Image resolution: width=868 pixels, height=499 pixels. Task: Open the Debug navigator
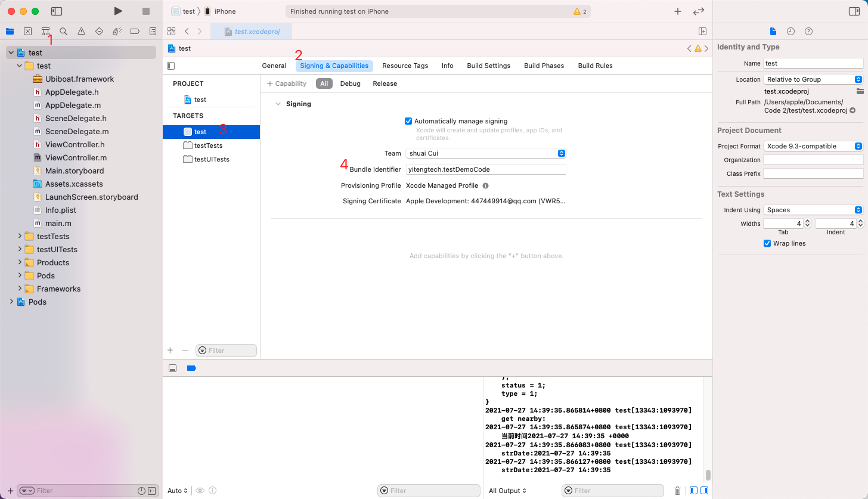pos(117,32)
